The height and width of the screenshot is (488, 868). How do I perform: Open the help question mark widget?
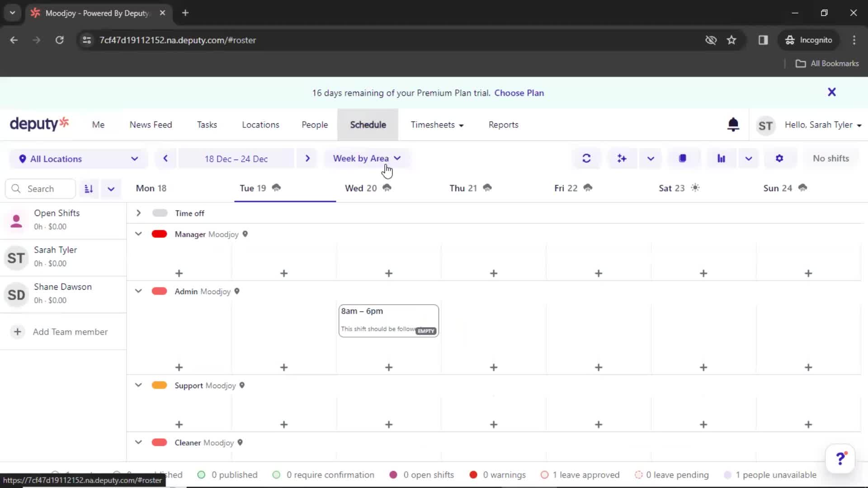(840, 459)
